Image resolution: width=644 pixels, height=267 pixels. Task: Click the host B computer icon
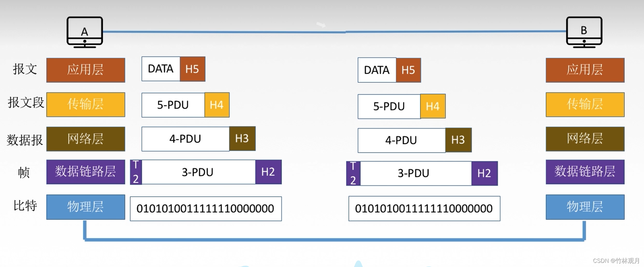(584, 32)
